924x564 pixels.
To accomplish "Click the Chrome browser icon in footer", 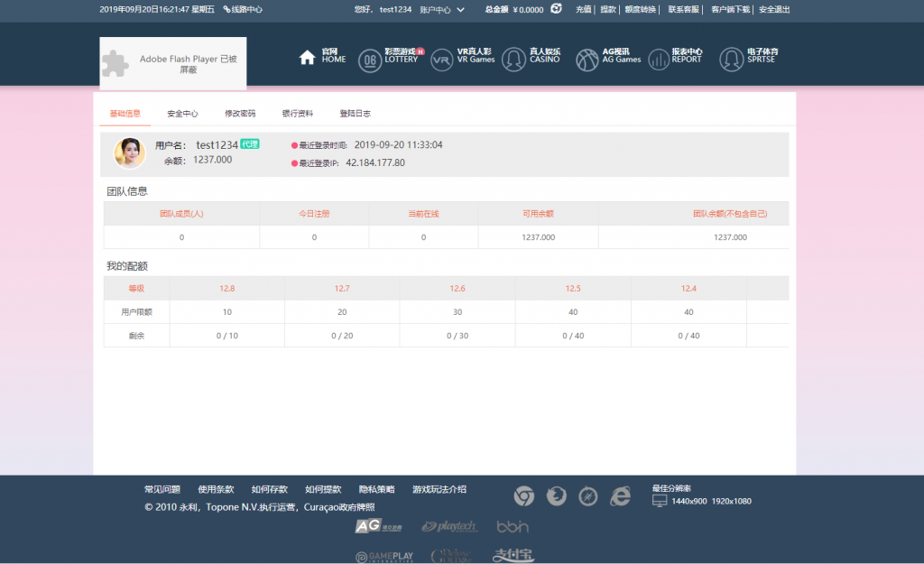I will pos(523,495).
